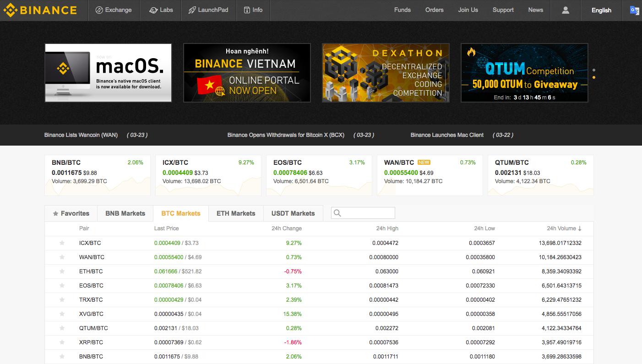Screen dimensions: 642x364
Task: Open LaunchPad from top navigation
Action: [208, 10]
